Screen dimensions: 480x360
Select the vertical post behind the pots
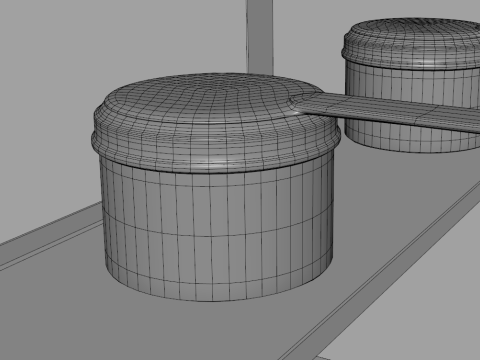pyautogui.click(x=260, y=37)
